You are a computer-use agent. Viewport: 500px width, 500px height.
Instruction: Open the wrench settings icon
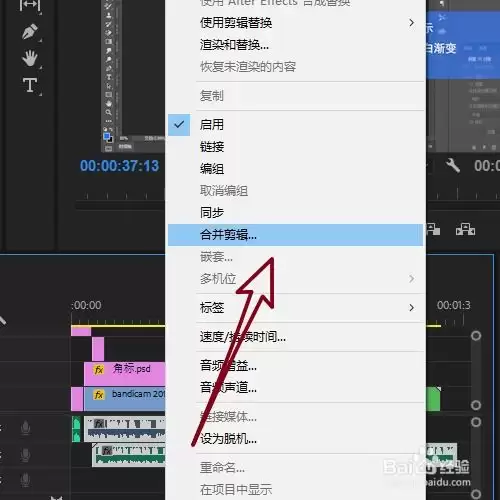pos(453,165)
